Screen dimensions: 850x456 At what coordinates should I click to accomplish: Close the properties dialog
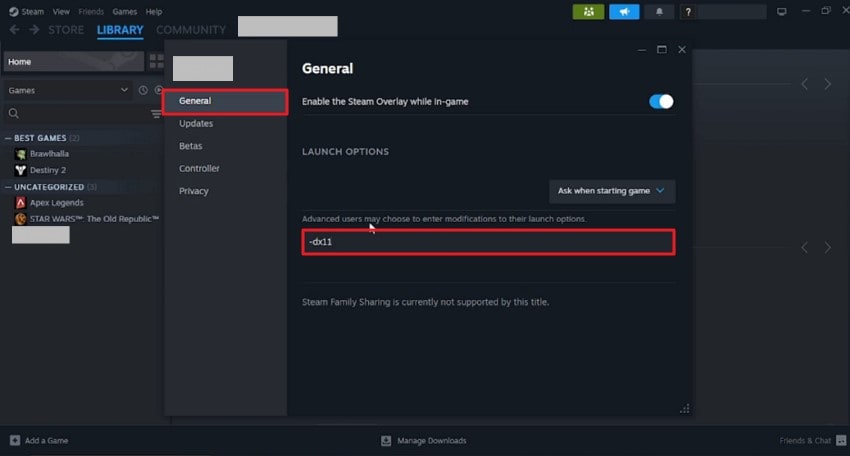681,50
